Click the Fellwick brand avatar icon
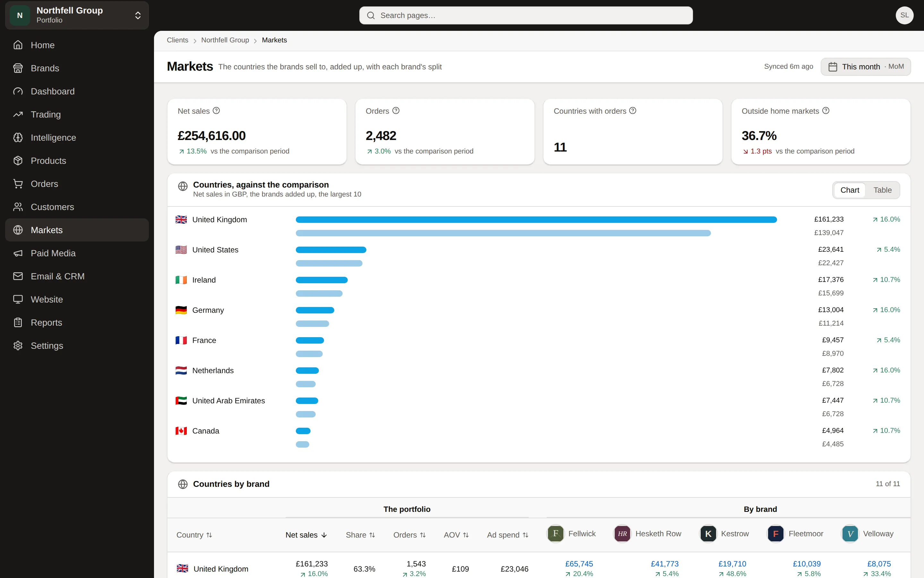924x578 pixels. (x=556, y=534)
